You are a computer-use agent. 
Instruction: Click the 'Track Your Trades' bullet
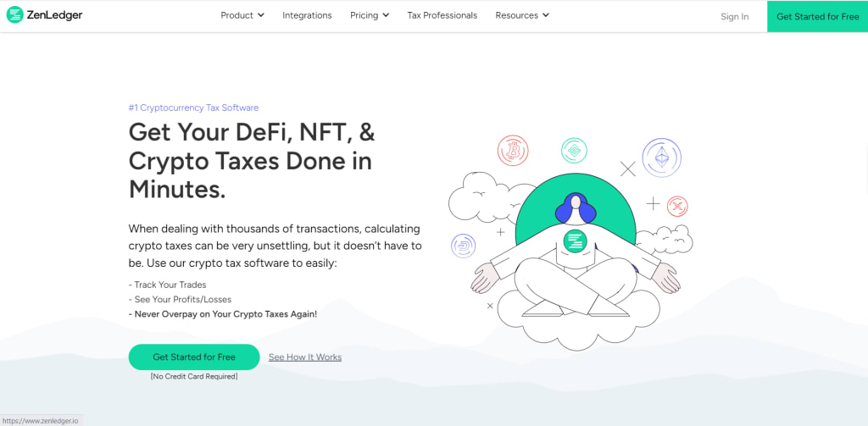[167, 285]
